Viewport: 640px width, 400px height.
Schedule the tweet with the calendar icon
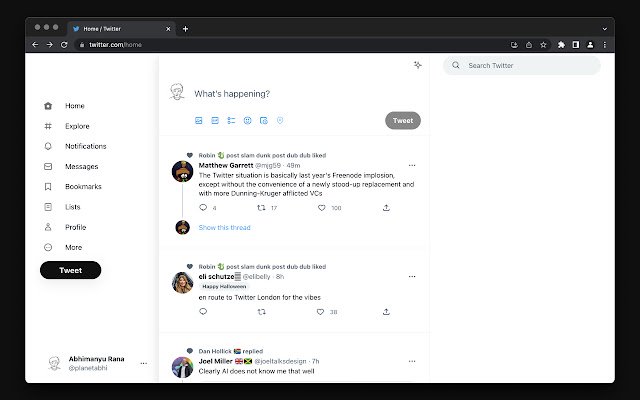click(x=264, y=120)
